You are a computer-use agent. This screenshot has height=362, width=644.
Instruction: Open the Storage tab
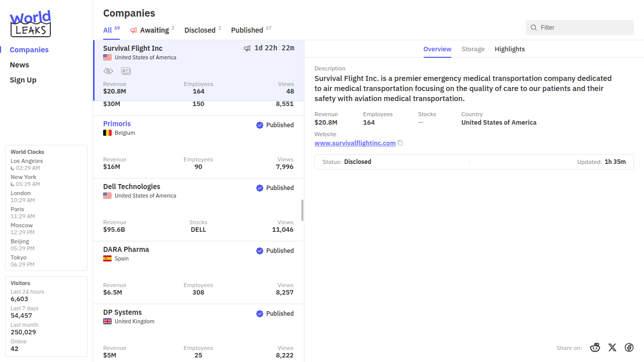point(473,49)
